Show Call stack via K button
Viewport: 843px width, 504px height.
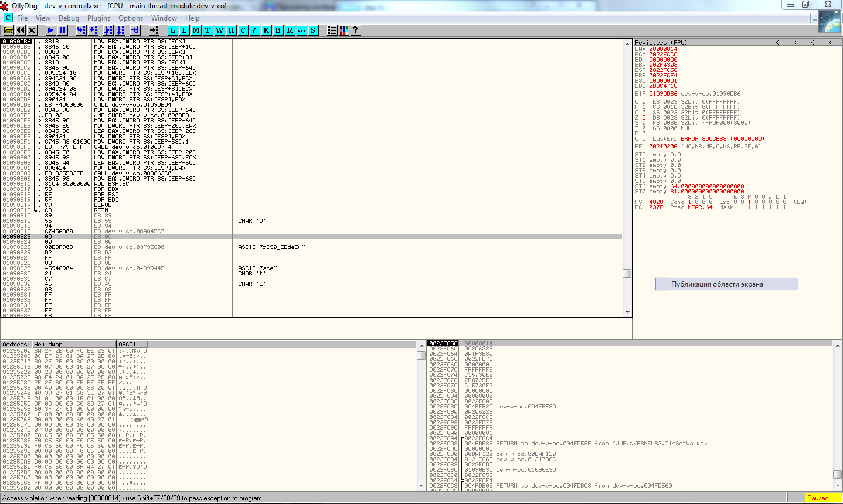click(x=266, y=30)
